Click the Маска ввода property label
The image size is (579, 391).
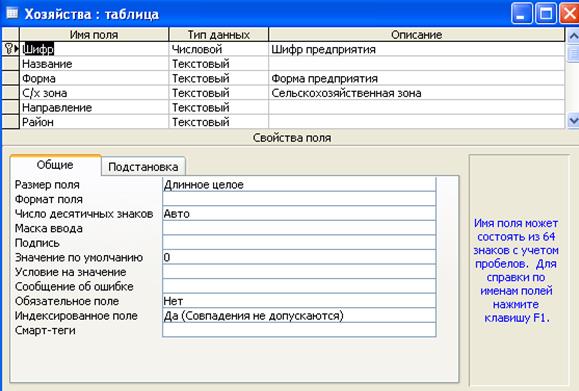tap(49, 228)
